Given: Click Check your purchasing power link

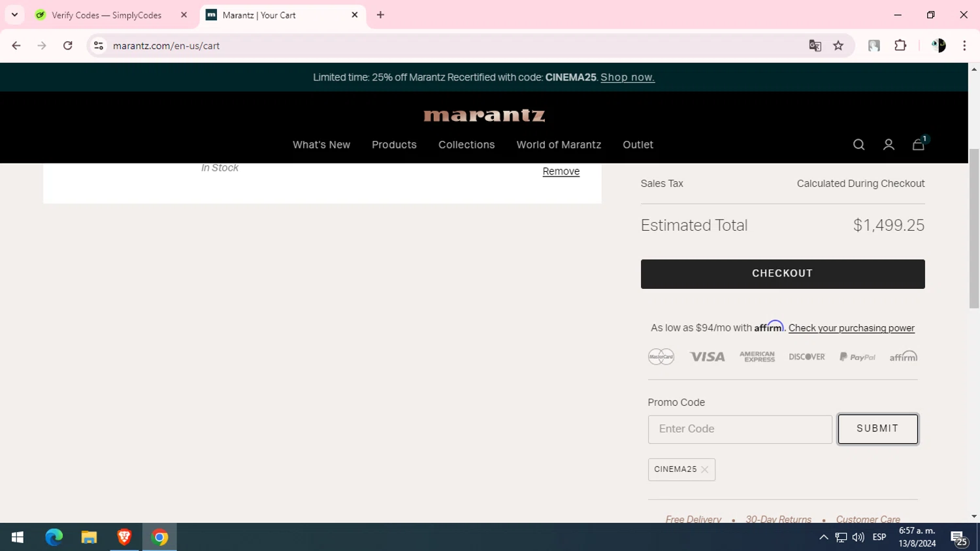Looking at the screenshot, I should [851, 328].
